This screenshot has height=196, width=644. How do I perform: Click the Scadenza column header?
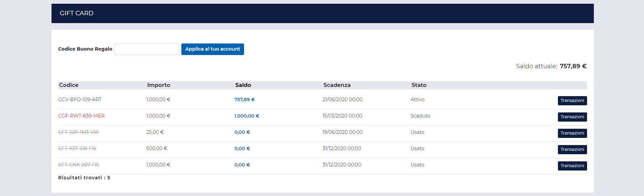coord(337,85)
